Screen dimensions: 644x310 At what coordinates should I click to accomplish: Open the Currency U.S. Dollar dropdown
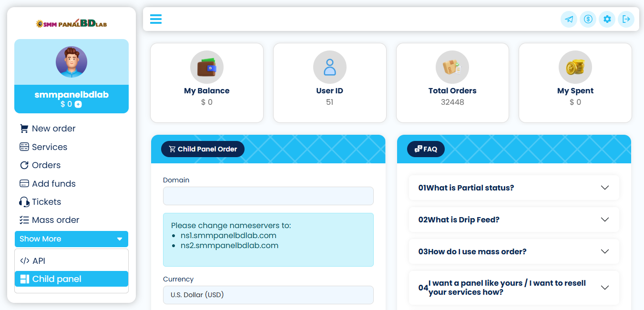point(268,295)
